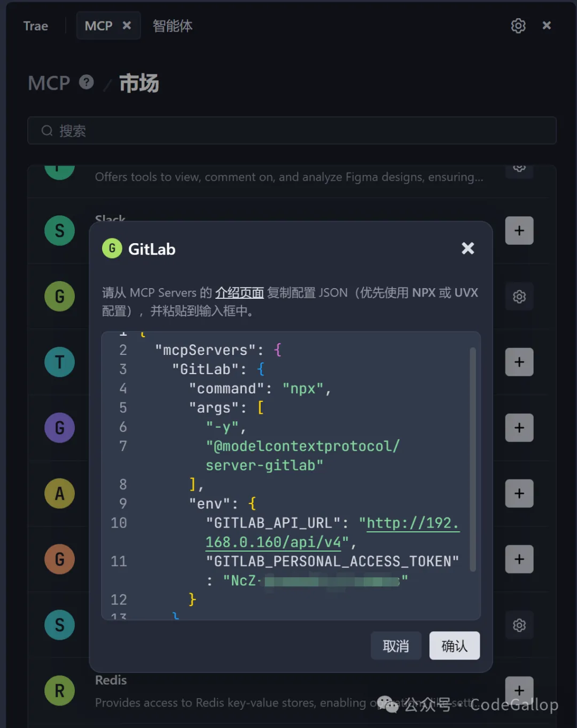Click plus button beside the orange G entry

(519, 559)
